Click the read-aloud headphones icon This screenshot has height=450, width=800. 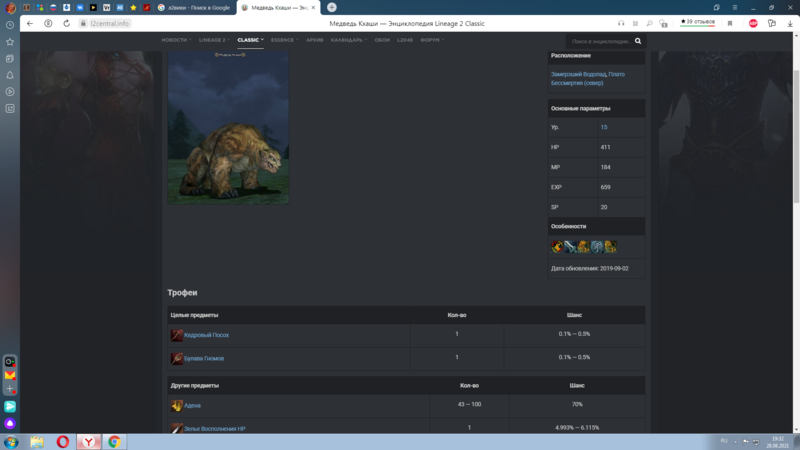(x=621, y=23)
